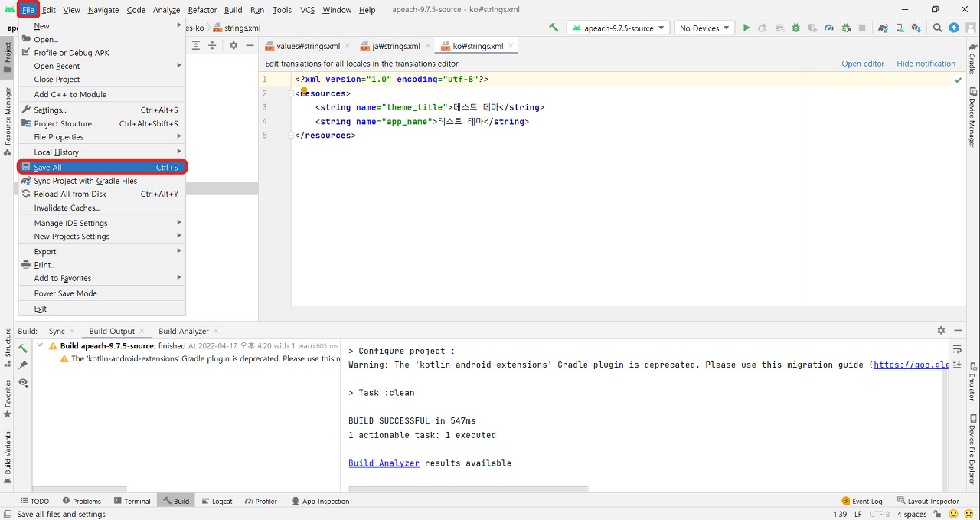Image resolution: width=980 pixels, height=520 pixels.
Task: Click the user account avatar icon
Action: pyautogui.click(x=970, y=28)
